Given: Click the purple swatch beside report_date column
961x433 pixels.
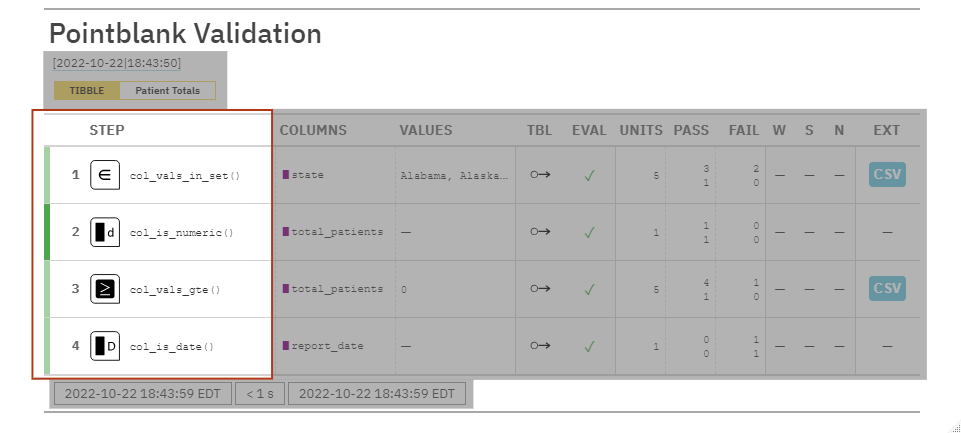Looking at the screenshot, I should pos(285,346).
